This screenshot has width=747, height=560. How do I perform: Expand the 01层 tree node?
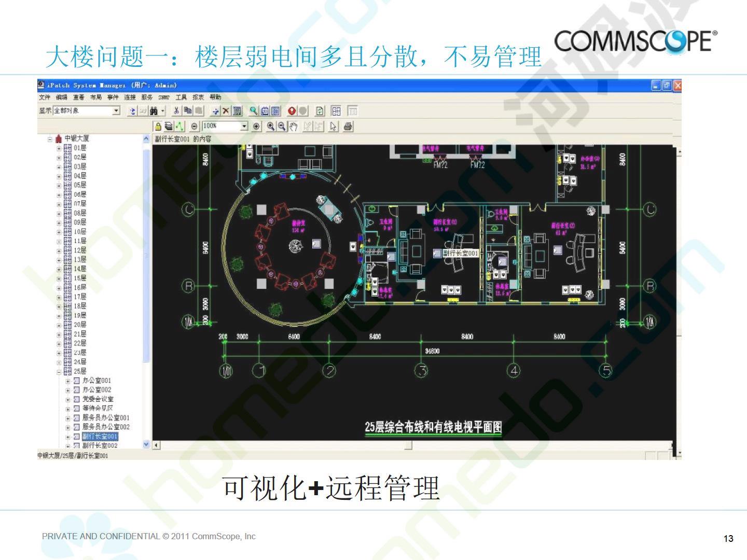(x=59, y=148)
